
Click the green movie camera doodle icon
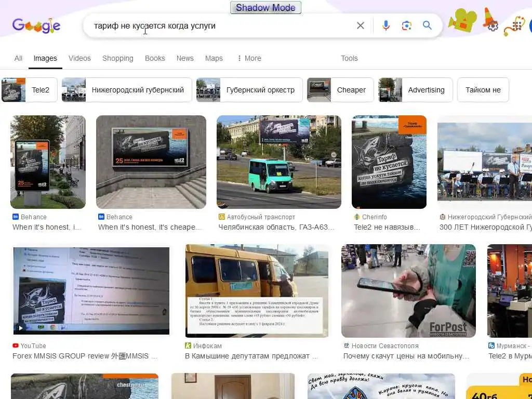pos(462,21)
